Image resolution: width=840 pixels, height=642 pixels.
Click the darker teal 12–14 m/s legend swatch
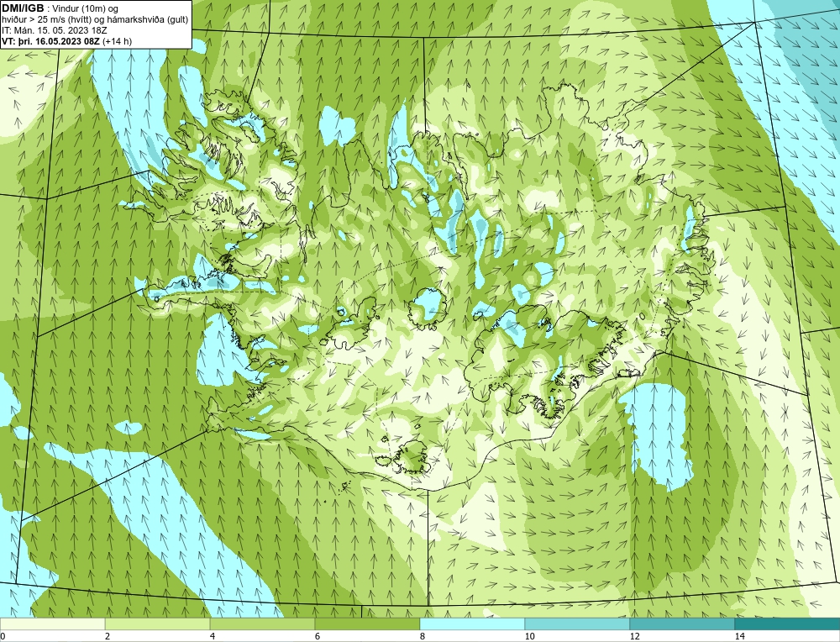tap(682, 624)
